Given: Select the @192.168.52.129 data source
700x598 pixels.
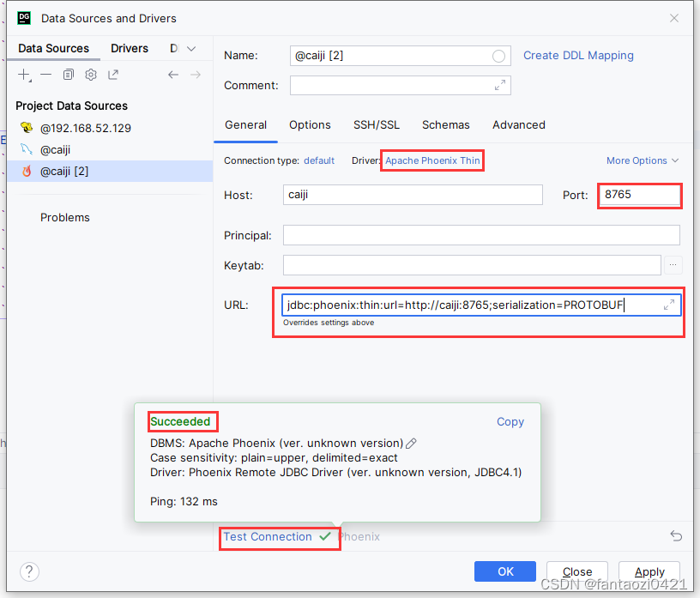Looking at the screenshot, I should click(x=110, y=128).
